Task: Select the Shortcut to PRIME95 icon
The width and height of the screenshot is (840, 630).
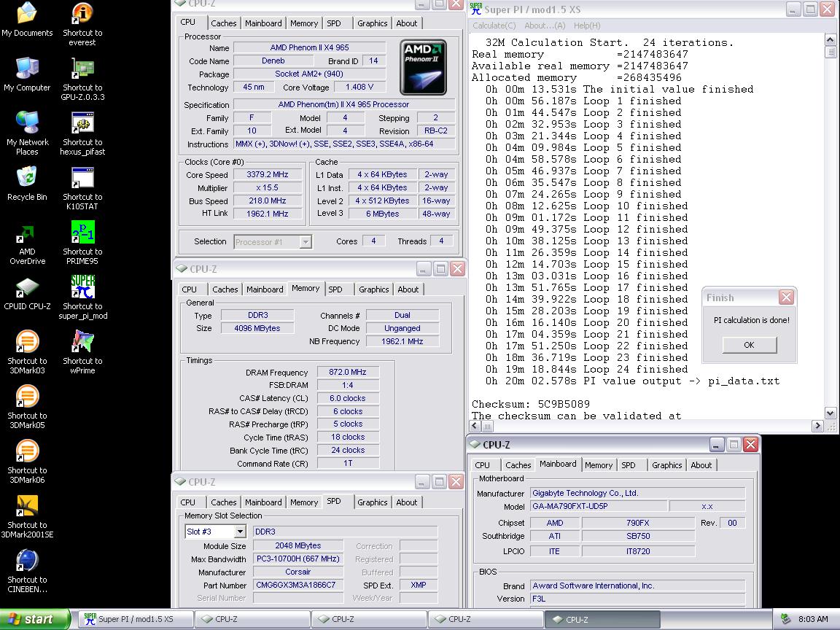Action: pyautogui.click(x=82, y=242)
